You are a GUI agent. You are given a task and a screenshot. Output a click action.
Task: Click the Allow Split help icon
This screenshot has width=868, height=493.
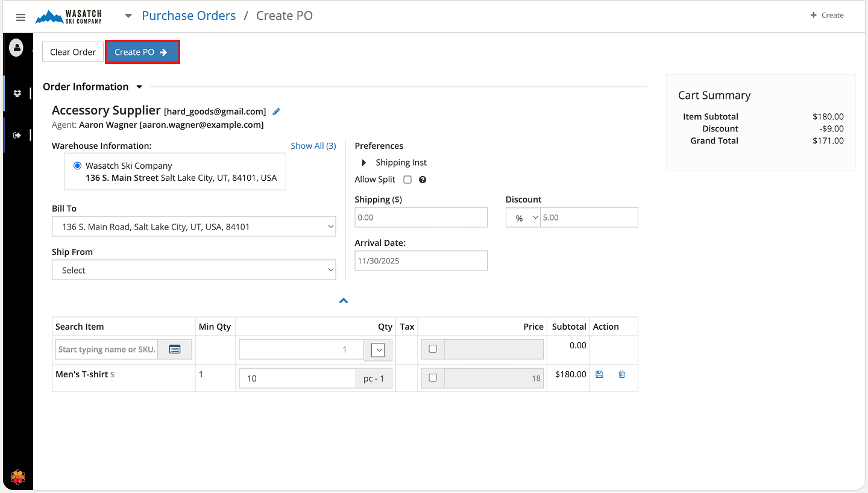pos(423,180)
